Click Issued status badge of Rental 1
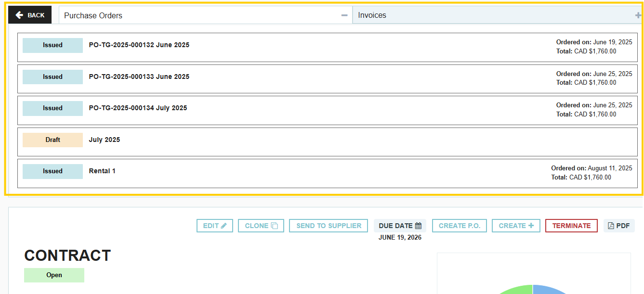Image resolution: width=644 pixels, height=294 pixels. coord(53,171)
